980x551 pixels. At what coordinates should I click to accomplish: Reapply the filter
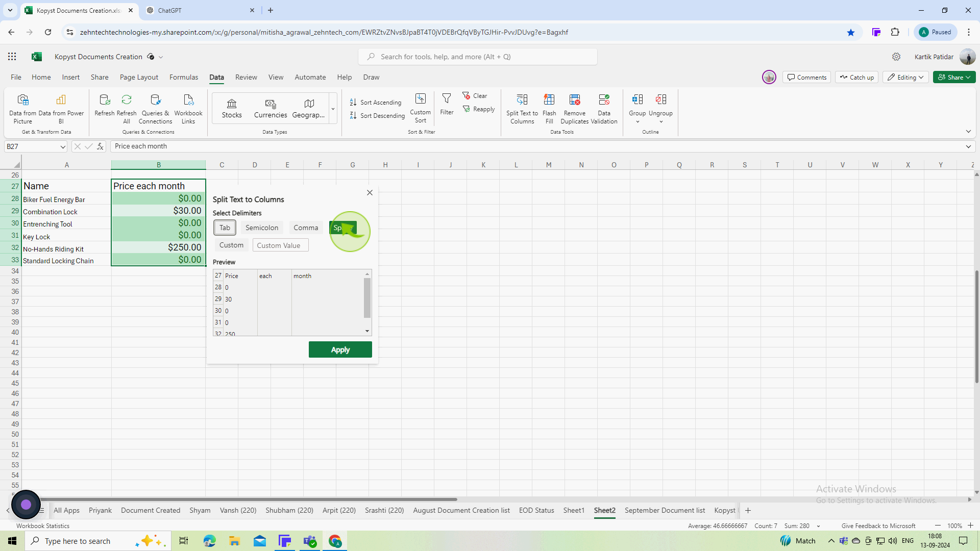point(479,109)
